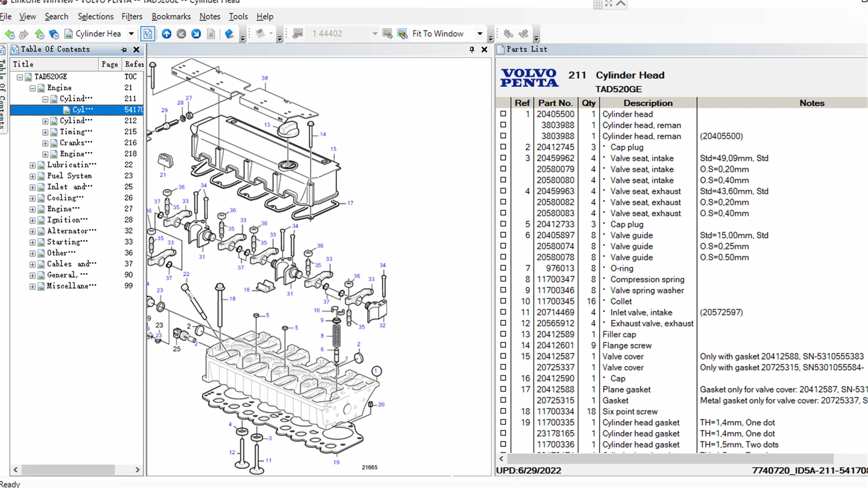Click the green Up level arrow icon
The width and height of the screenshot is (868, 488).
(x=39, y=34)
